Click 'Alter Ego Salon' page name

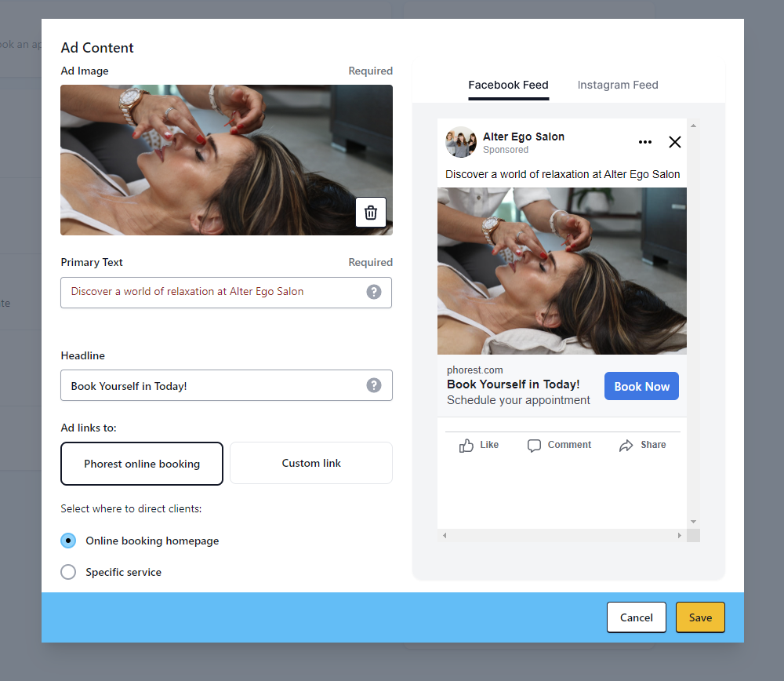(524, 137)
